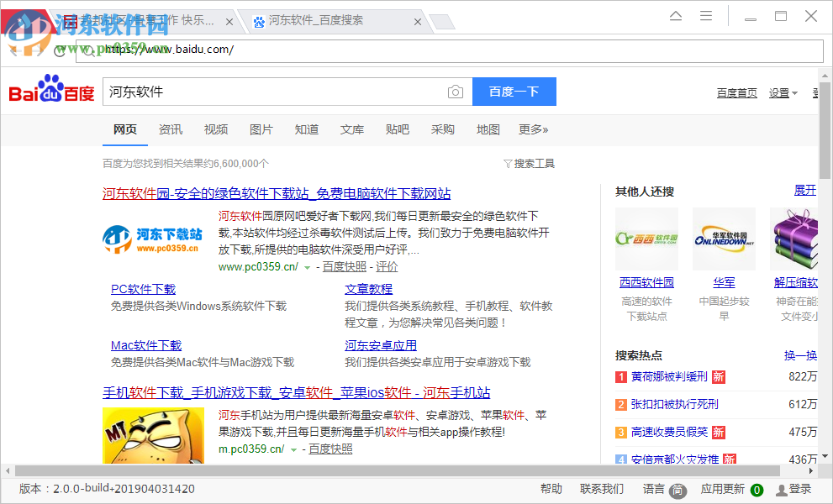Open the hamburger menu icon in title bar
This screenshot has height=504, width=833.
[x=706, y=16]
